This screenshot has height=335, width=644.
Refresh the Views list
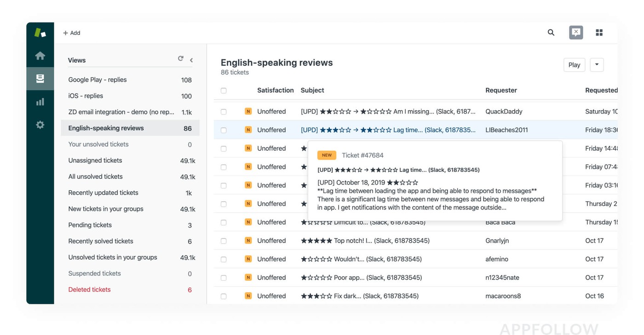(181, 58)
